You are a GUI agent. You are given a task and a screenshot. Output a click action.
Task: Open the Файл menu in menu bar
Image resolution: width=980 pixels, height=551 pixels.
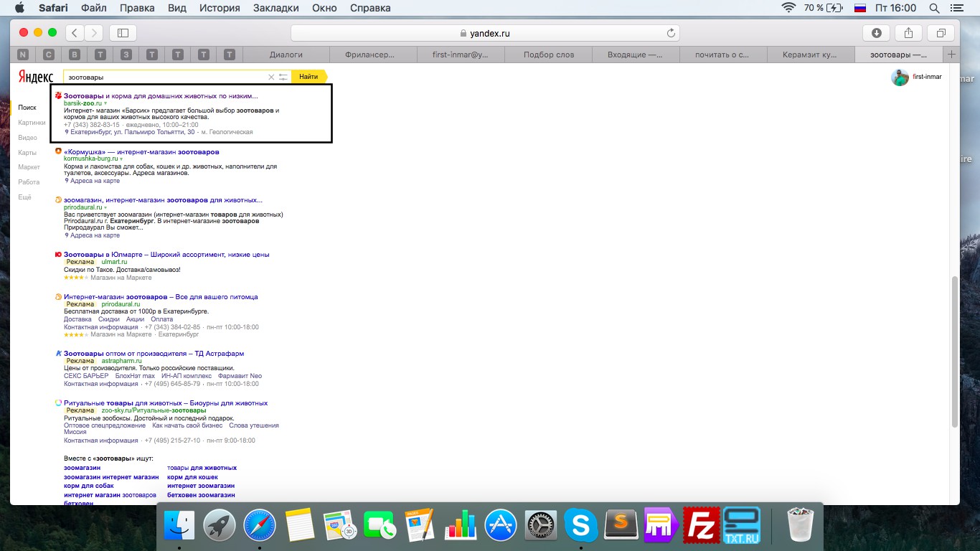coord(94,8)
